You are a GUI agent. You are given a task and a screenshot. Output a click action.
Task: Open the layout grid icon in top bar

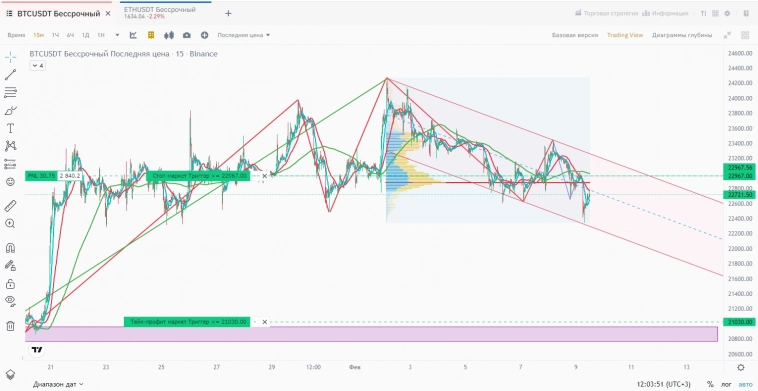(x=715, y=14)
